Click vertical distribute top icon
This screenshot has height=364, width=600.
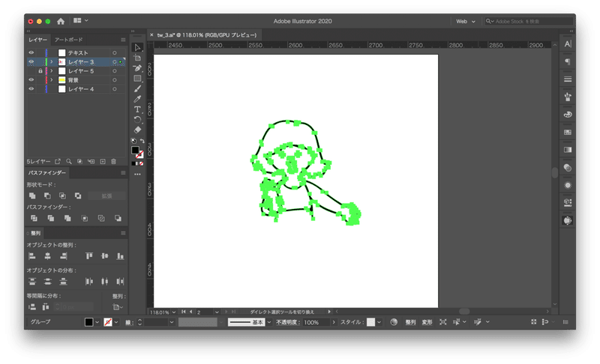32,282
